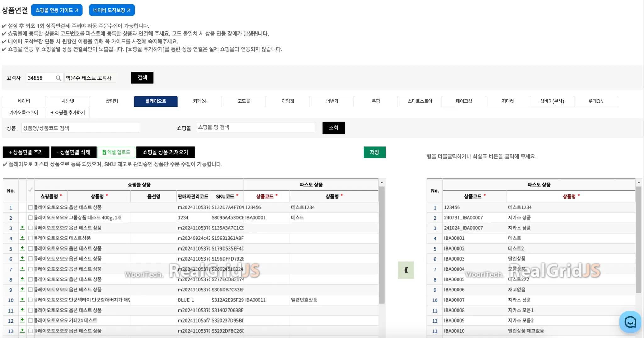Switch to the 네이버 tab
Screen dimensions: 644x338
[x=24, y=101]
